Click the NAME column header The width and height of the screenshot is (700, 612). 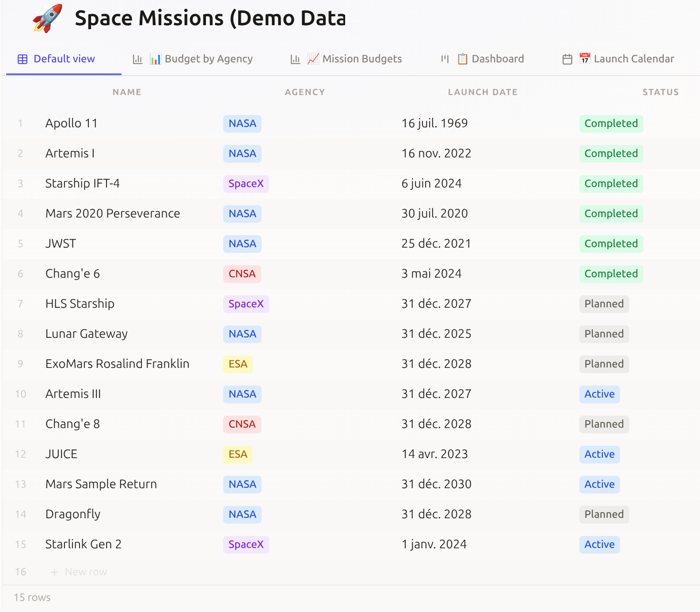click(127, 92)
